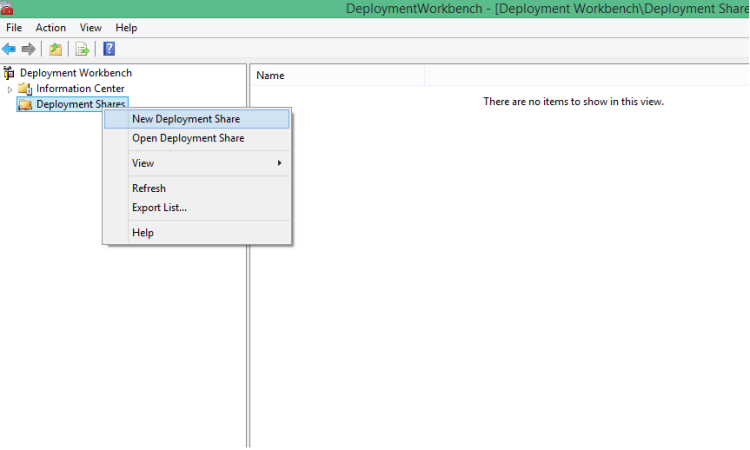Click the Deployment Shares folder icon
Viewport: 750px width, 450px height.
pyautogui.click(x=25, y=105)
